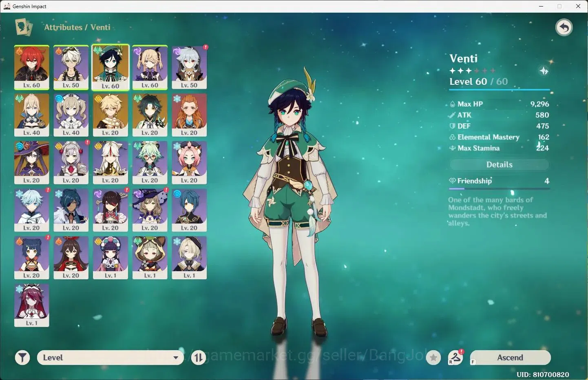
Task: Select Fischl's Lv. 60 character card
Action: (150, 67)
